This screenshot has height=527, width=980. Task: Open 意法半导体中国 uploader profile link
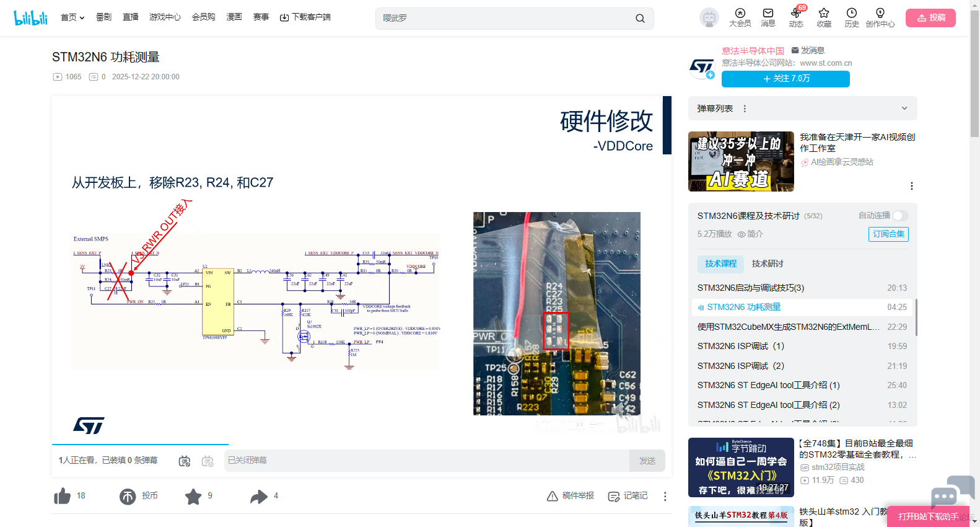[753, 51]
